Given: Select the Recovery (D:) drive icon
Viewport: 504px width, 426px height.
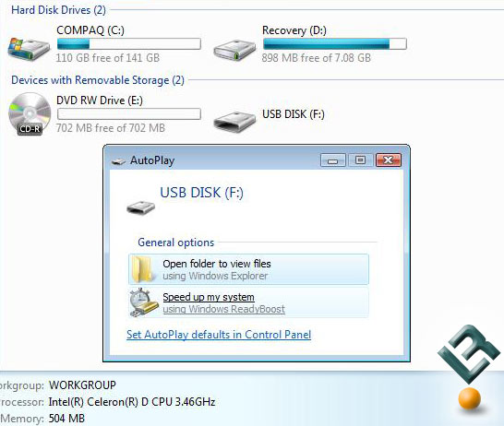Looking at the screenshot, I should click(234, 50).
